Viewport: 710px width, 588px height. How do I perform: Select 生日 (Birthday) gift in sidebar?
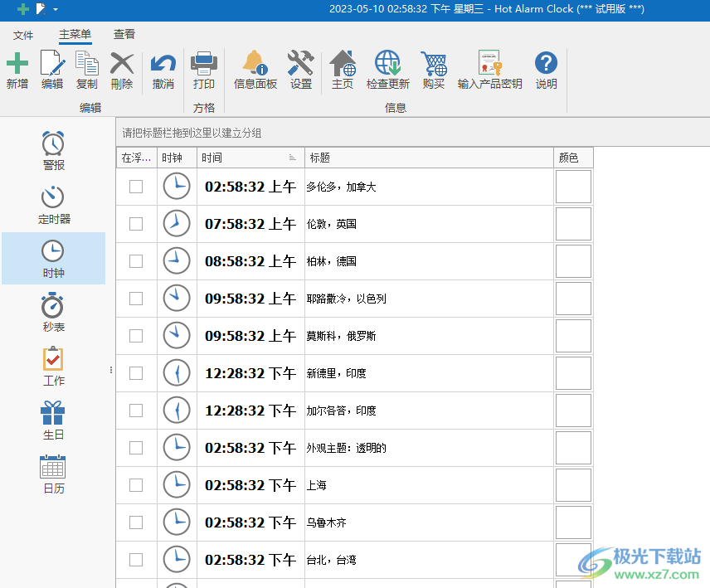(x=53, y=420)
